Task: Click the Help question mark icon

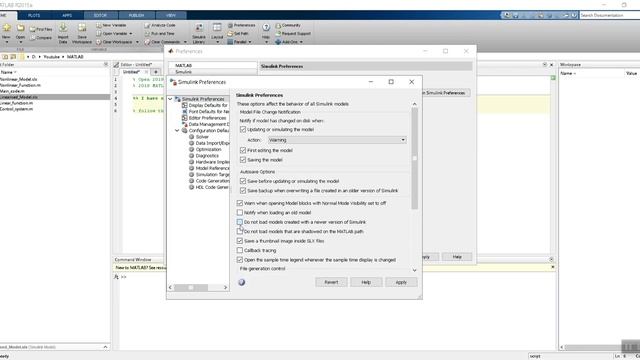Action: click(x=266, y=28)
